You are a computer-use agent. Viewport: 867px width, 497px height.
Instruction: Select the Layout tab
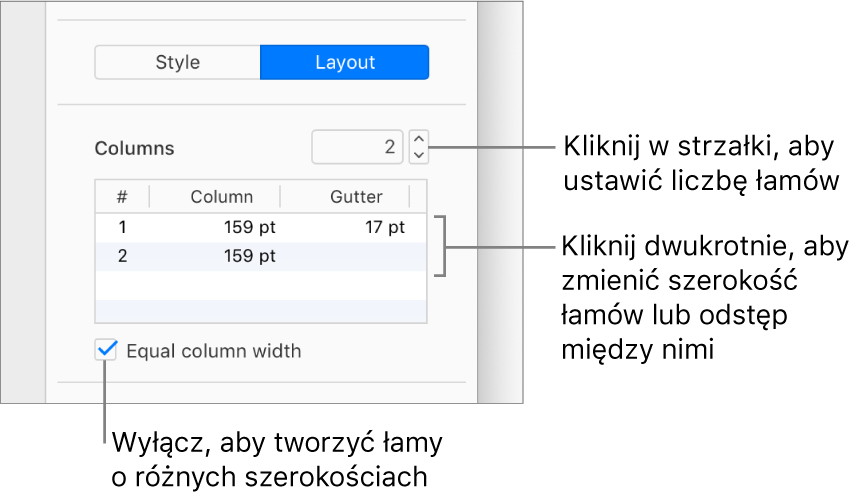click(344, 62)
